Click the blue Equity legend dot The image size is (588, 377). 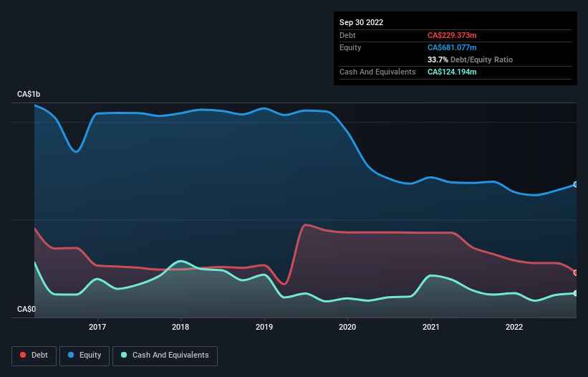pos(71,355)
